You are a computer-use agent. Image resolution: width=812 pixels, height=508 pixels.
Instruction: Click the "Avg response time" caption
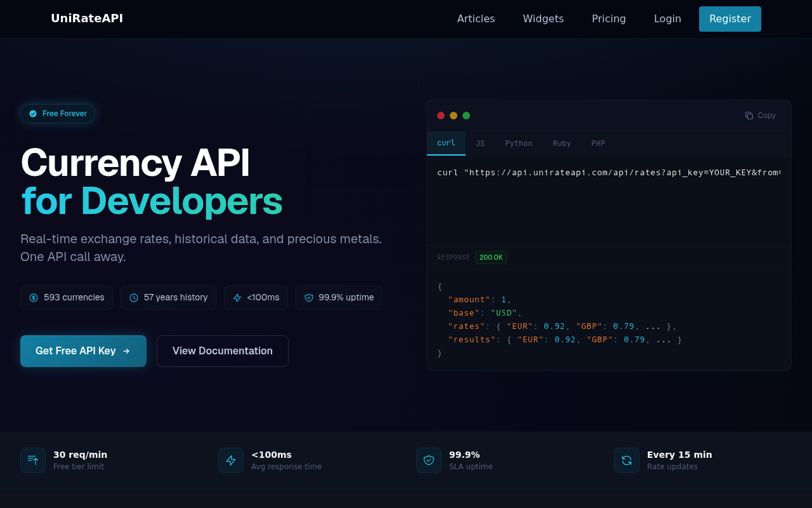[x=286, y=467]
